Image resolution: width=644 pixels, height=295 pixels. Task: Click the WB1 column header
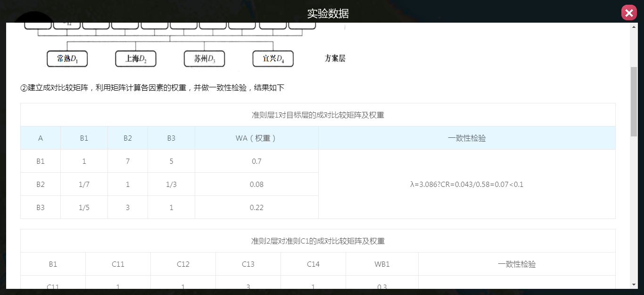coord(382,264)
